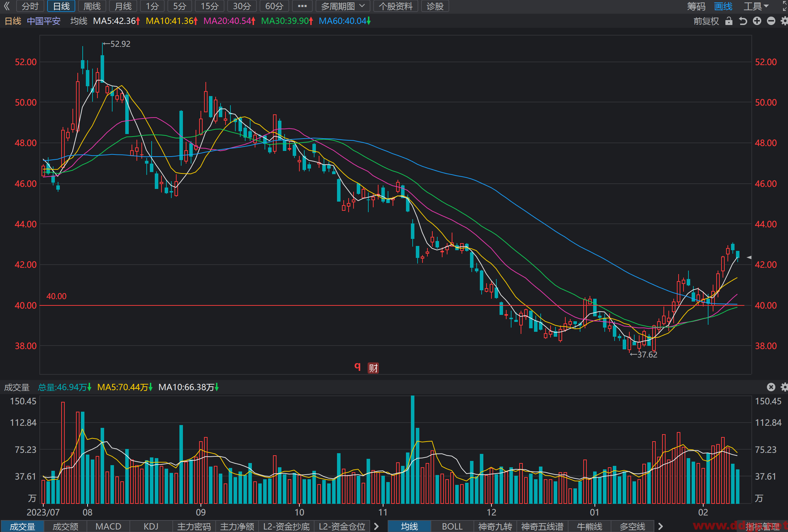Select the 牛熊线 indicator tab
Screen dimensions: 788x532
[590, 526]
